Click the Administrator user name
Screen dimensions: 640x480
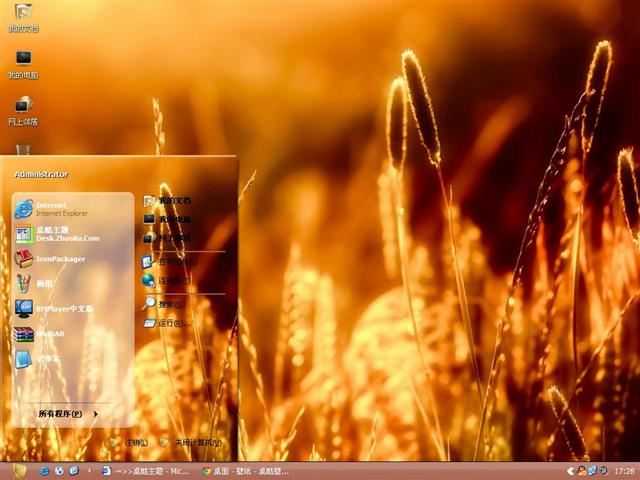tap(41, 174)
